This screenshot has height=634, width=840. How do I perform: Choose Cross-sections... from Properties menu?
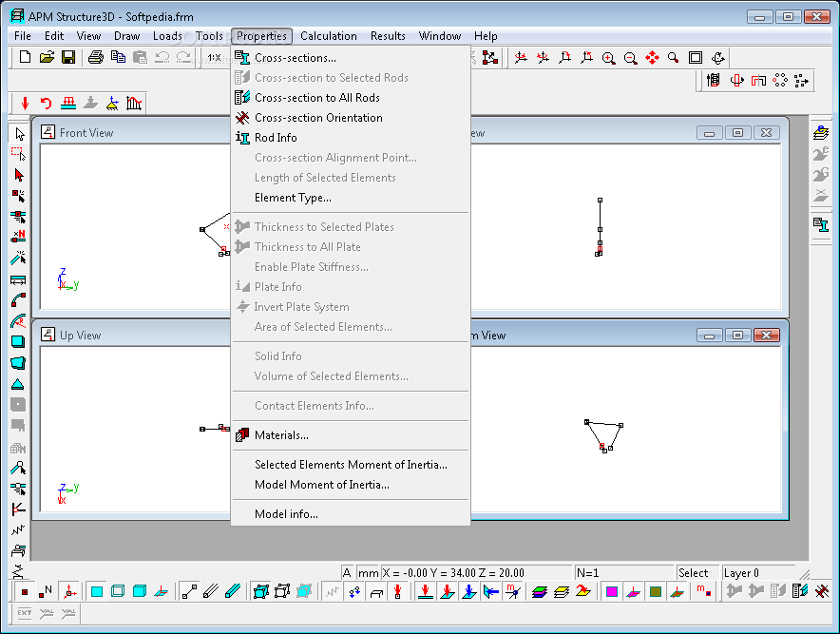coord(351,58)
